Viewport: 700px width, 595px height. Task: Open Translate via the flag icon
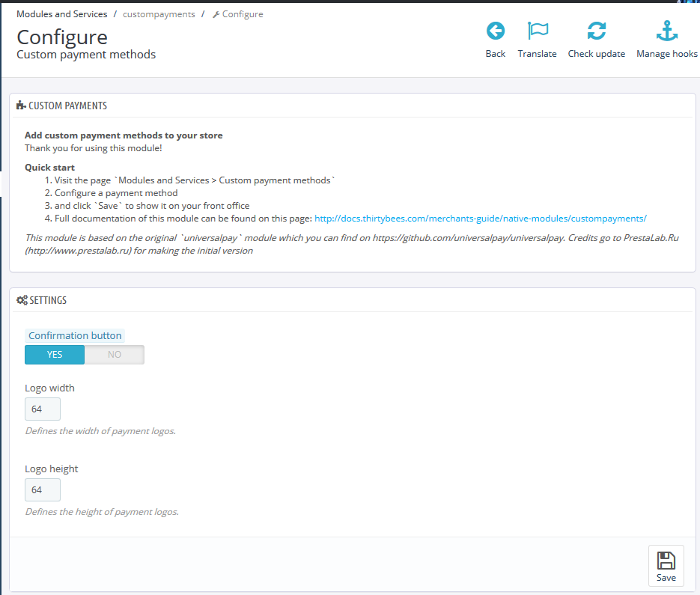tap(537, 31)
